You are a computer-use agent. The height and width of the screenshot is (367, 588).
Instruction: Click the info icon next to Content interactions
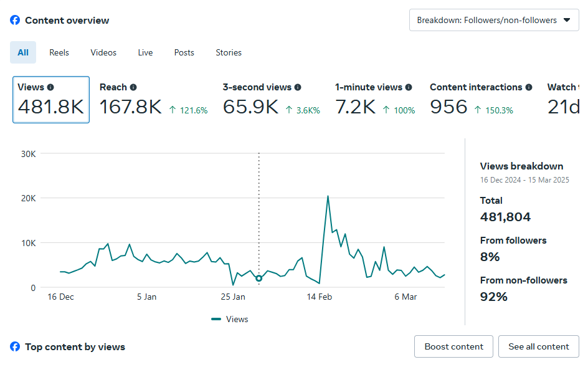point(529,88)
